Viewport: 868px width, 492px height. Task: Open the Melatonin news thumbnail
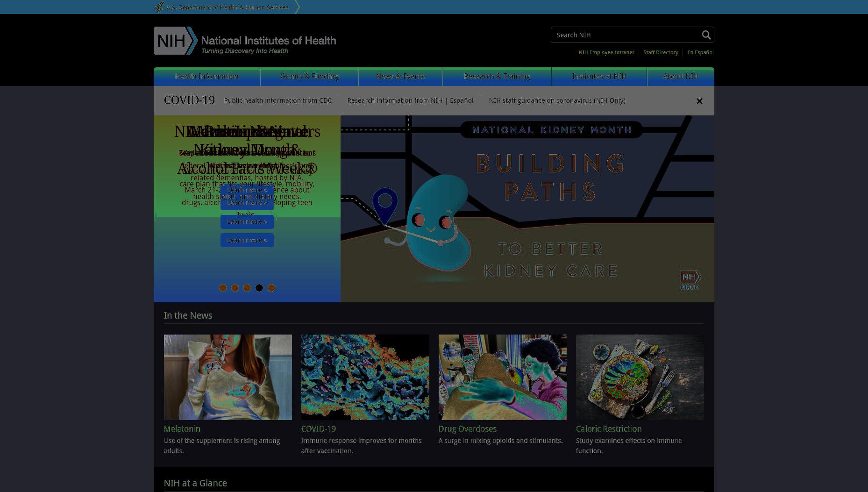tap(228, 377)
